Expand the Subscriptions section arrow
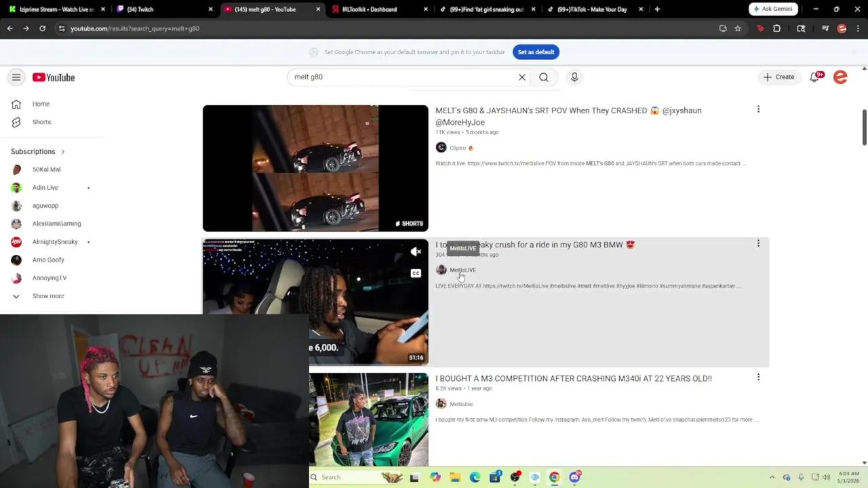This screenshot has width=868, height=488. [x=63, y=152]
